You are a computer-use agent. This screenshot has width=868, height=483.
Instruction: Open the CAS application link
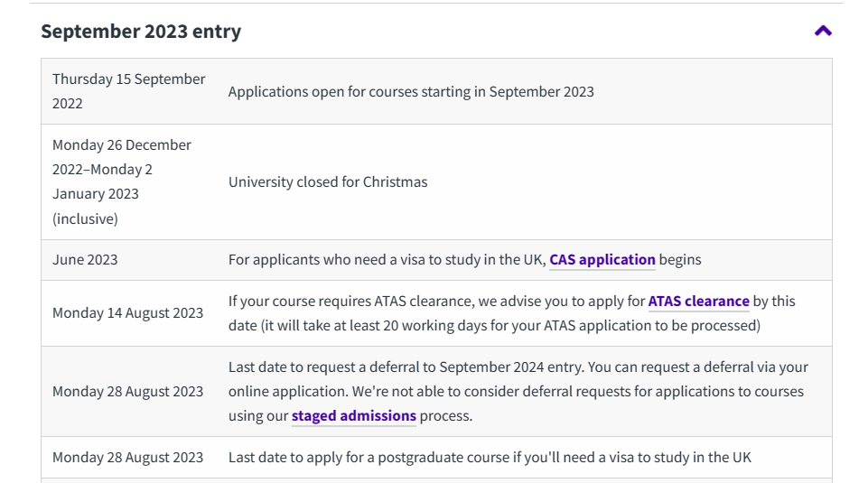[x=602, y=260]
